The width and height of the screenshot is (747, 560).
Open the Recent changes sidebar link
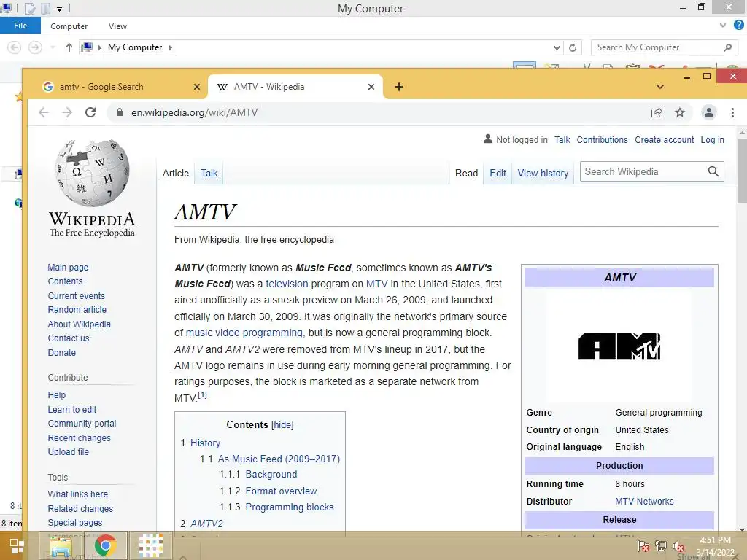[x=79, y=438]
